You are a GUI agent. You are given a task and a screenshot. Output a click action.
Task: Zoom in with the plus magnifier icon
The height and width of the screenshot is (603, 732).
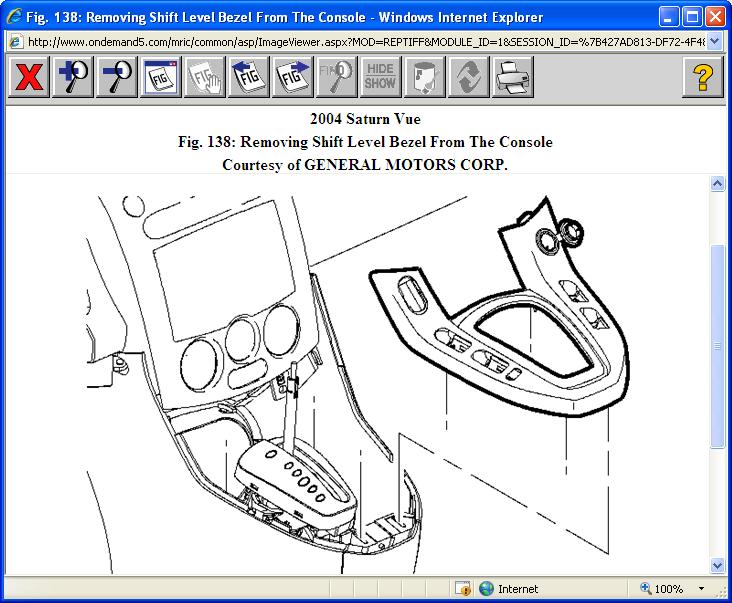point(73,77)
